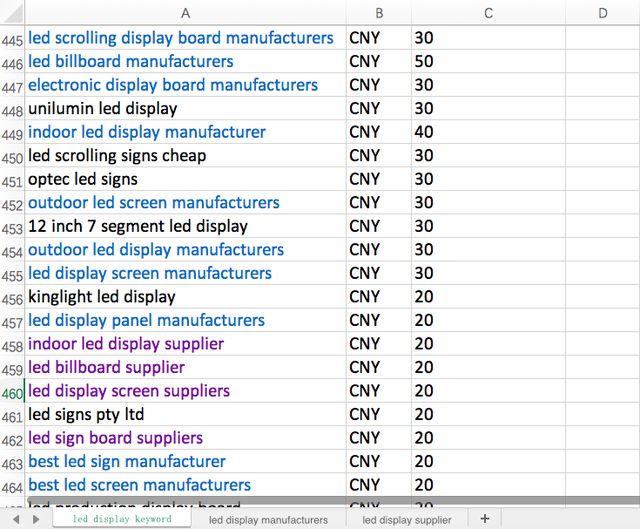The image size is (640, 529).
Task: Open link led scrolling display board manufacturers
Action: click(x=181, y=38)
